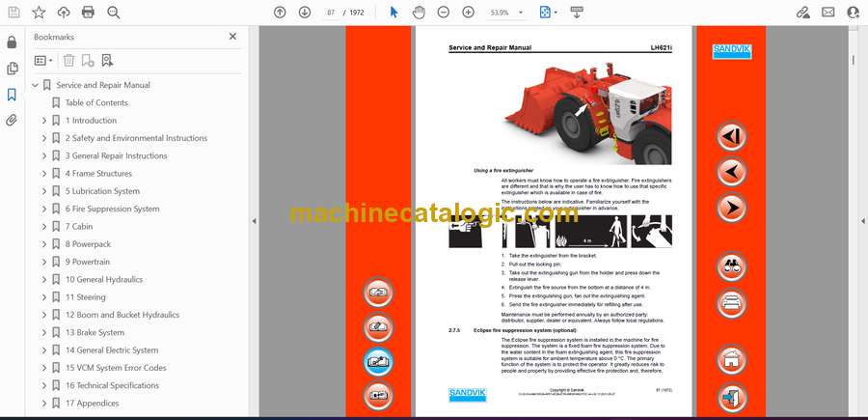Click the previous-page round arrow on page
The width and height of the screenshot is (868, 420).
(x=731, y=172)
